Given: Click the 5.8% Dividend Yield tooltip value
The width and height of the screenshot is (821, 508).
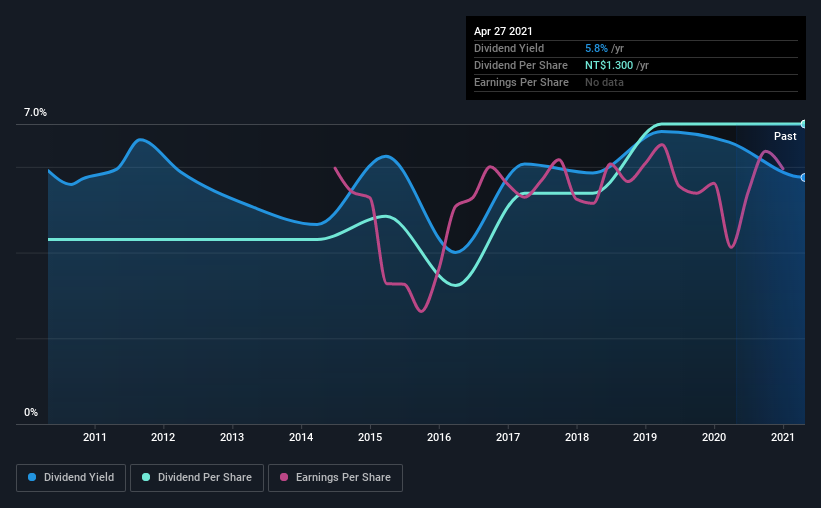Looking at the screenshot, I should coord(596,48).
